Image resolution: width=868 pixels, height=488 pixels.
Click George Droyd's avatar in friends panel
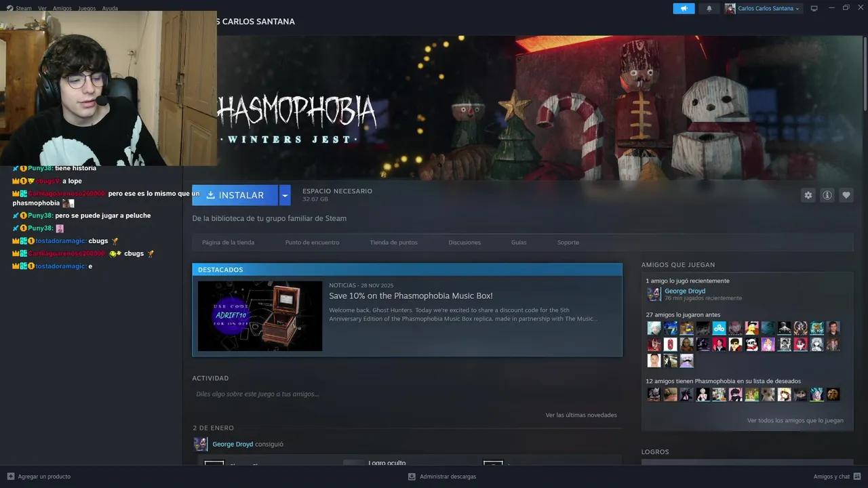(654, 294)
